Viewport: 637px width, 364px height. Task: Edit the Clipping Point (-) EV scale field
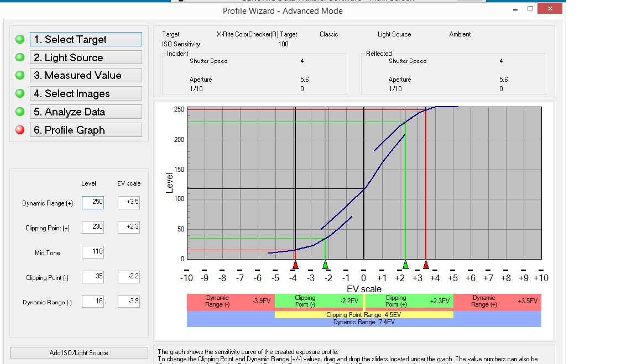tap(129, 277)
